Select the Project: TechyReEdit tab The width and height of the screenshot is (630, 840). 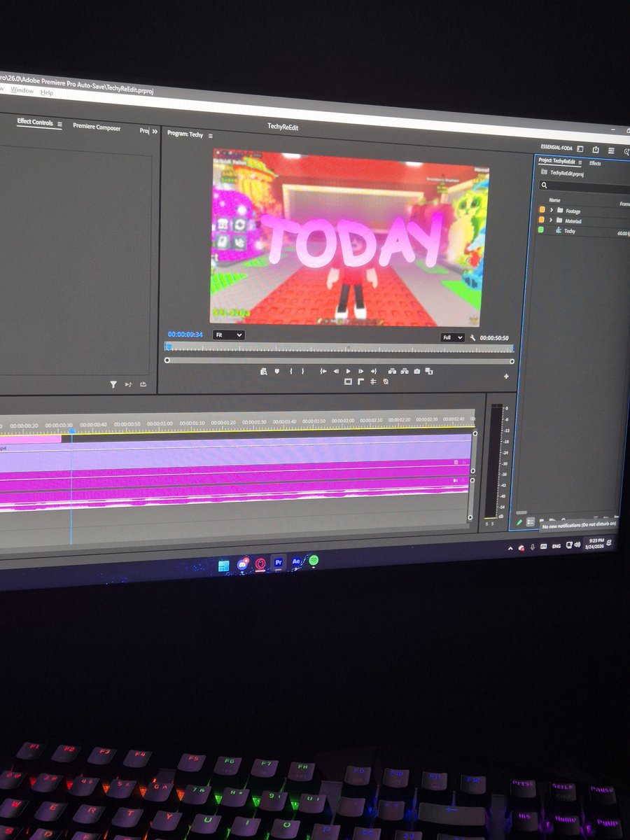pos(556,161)
